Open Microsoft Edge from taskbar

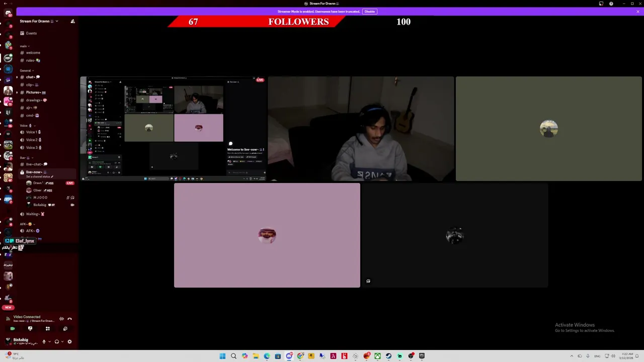coord(267,356)
